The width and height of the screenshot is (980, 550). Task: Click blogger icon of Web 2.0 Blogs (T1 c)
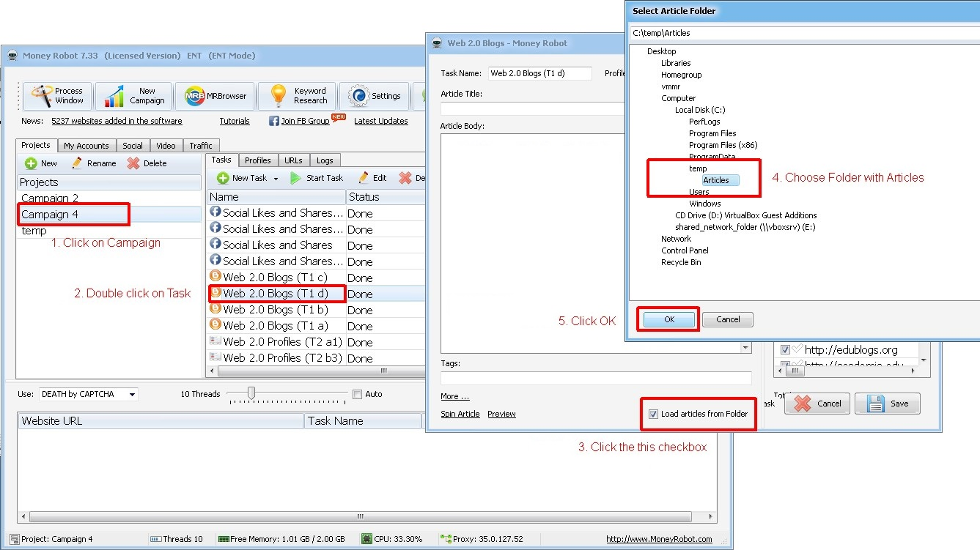215,277
